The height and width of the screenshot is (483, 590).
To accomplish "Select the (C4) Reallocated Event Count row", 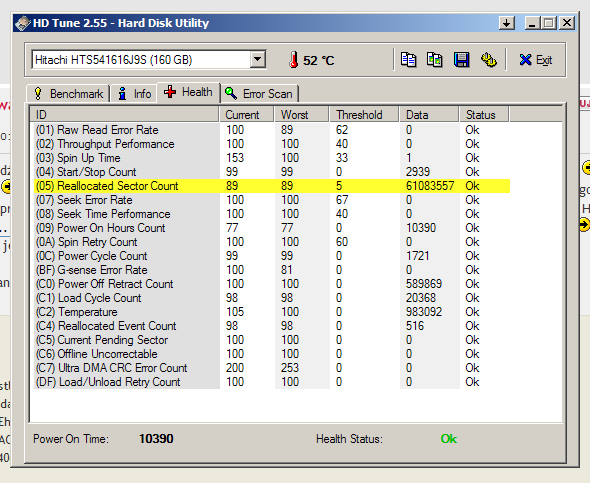I will click(x=272, y=326).
